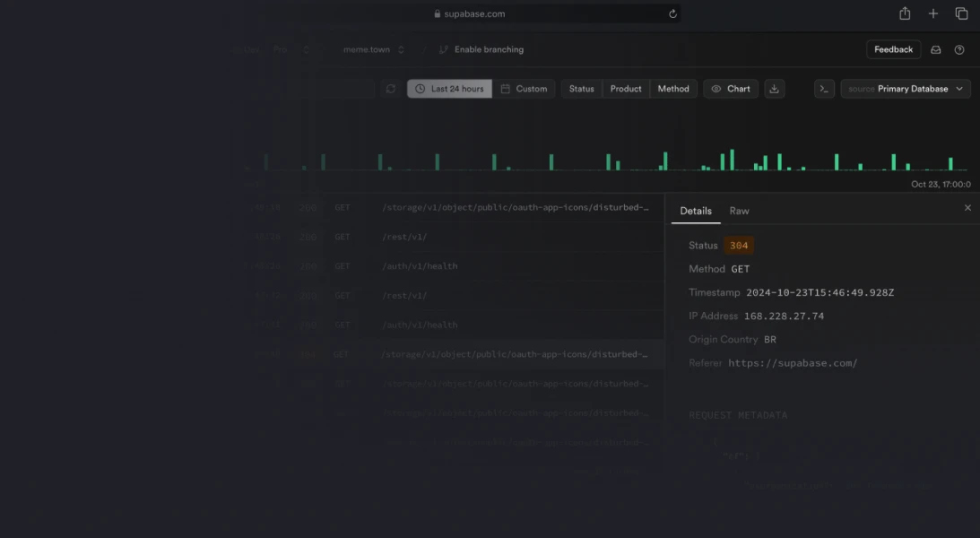
Task: Open the Product filter dropdown
Action: (x=626, y=89)
